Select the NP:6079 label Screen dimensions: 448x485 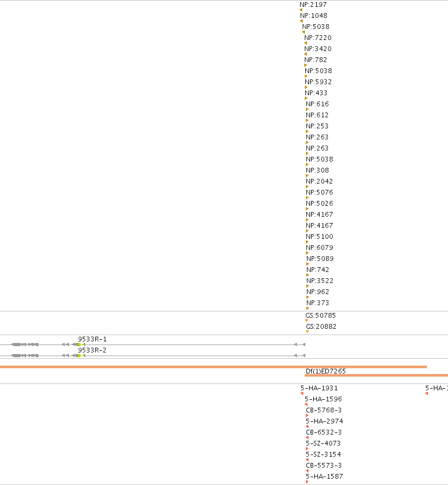click(x=320, y=248)
